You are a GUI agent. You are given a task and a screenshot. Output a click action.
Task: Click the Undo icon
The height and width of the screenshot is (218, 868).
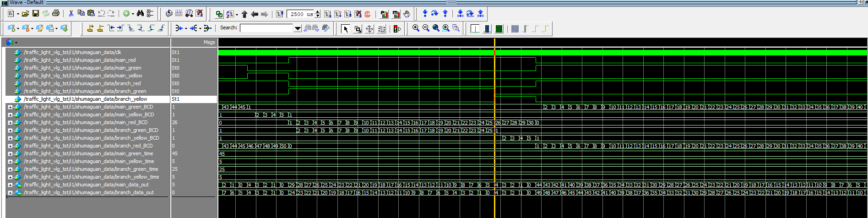point(101,14)
